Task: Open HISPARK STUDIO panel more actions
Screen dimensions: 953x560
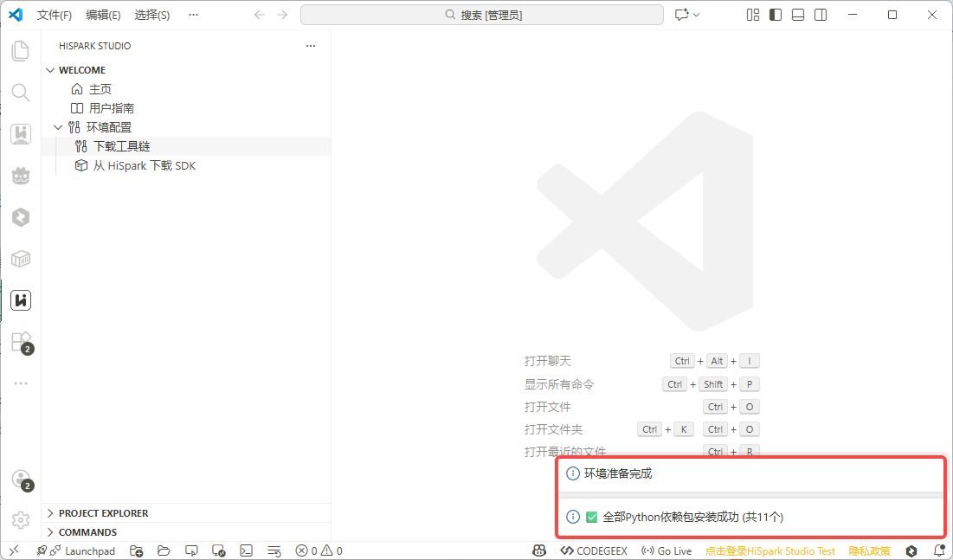Action: pyautogui.click(x=311, y=46)
